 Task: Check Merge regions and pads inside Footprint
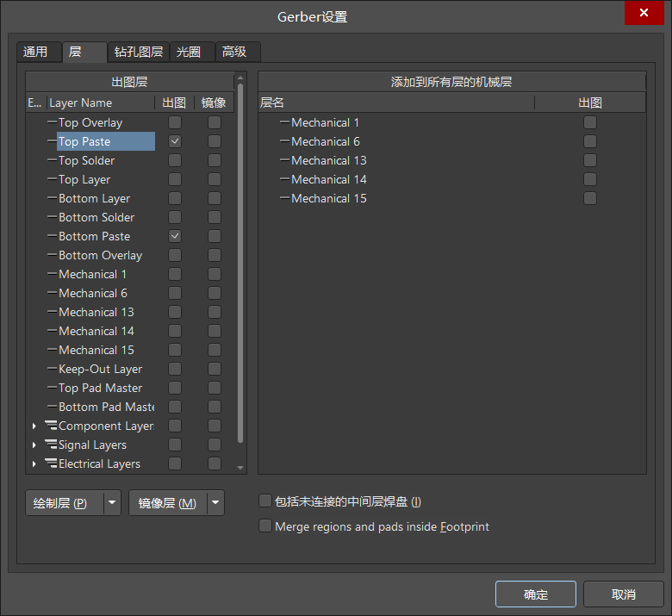click(265, 526)
